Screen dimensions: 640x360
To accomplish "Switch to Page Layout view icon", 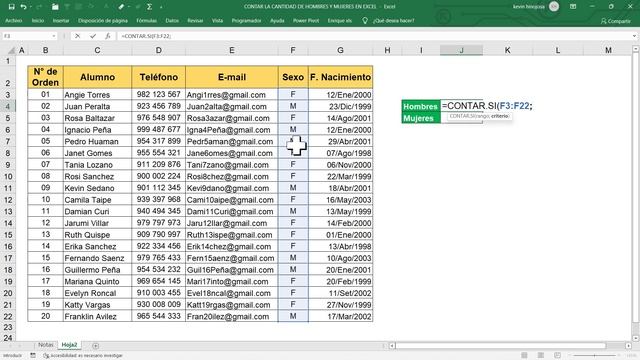I will point(541,356).
